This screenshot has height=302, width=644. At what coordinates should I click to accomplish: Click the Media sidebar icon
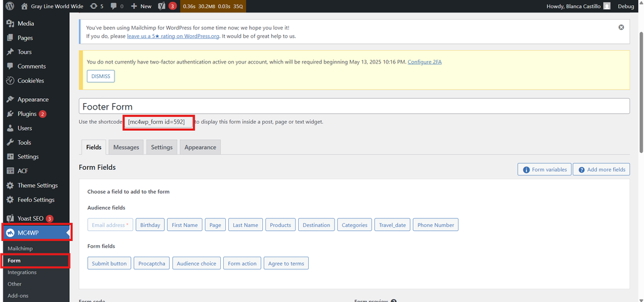tap(11, 23)
